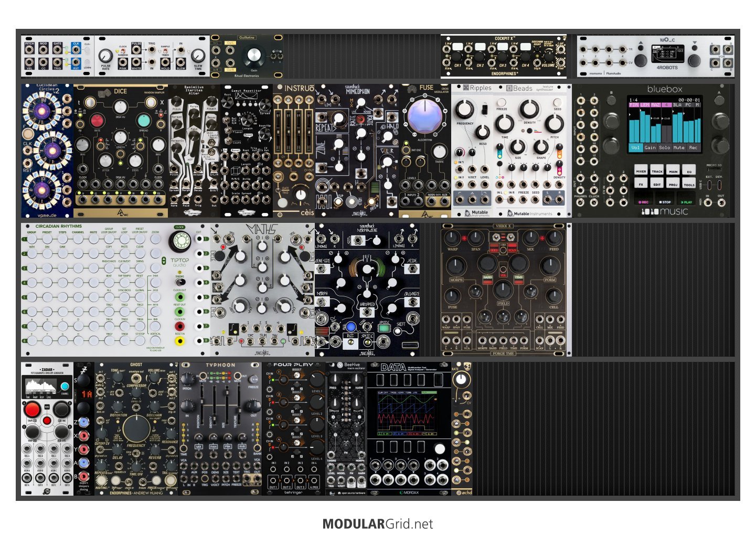
Task: Select the Mute tab on bluebox screen
Action: (679, 148)
